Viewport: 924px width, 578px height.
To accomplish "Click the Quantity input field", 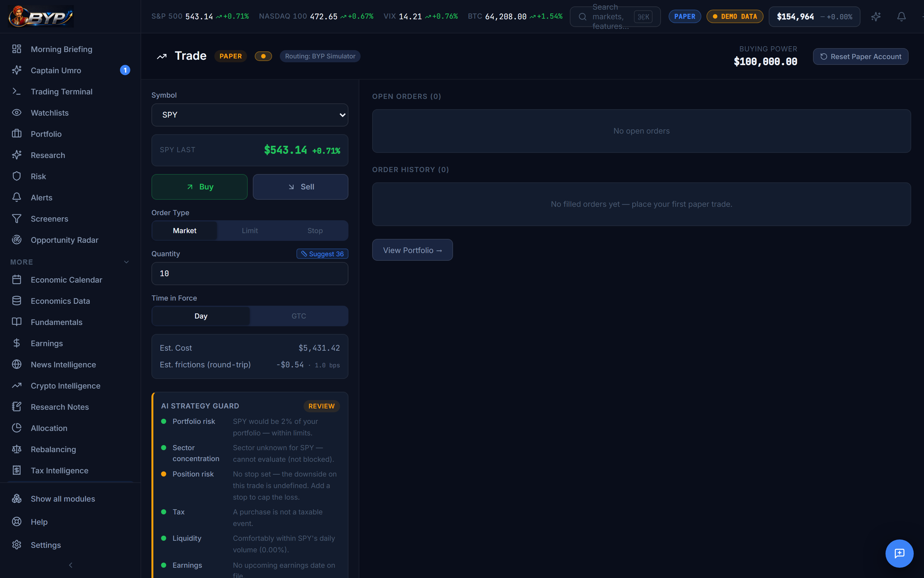I will tap(250, 274).
